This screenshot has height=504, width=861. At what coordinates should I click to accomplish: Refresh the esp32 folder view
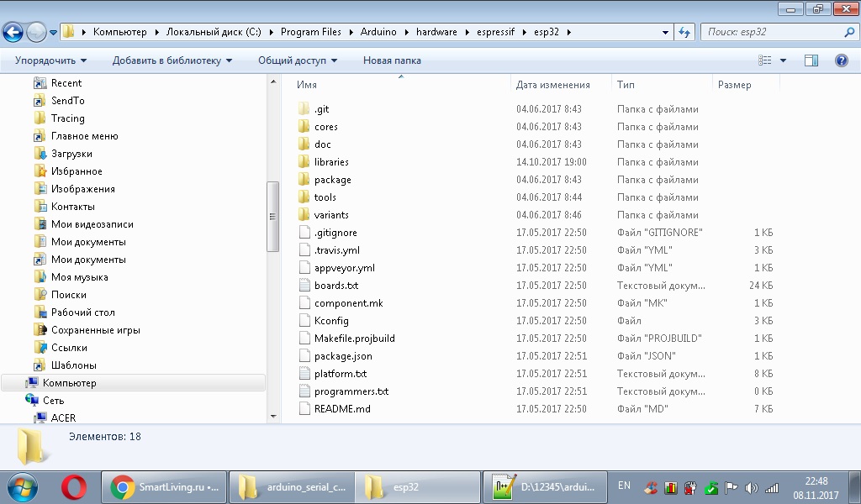point(684,32)
